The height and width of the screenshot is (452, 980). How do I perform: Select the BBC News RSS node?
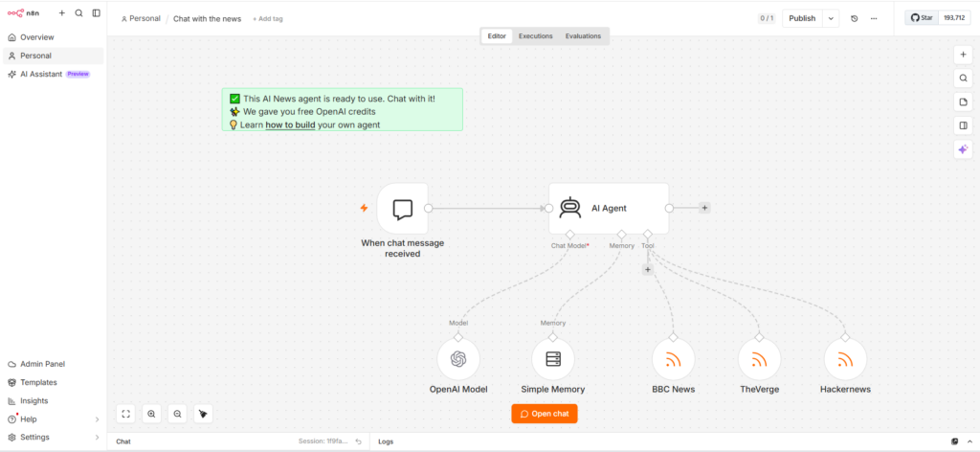click(673, 359)
